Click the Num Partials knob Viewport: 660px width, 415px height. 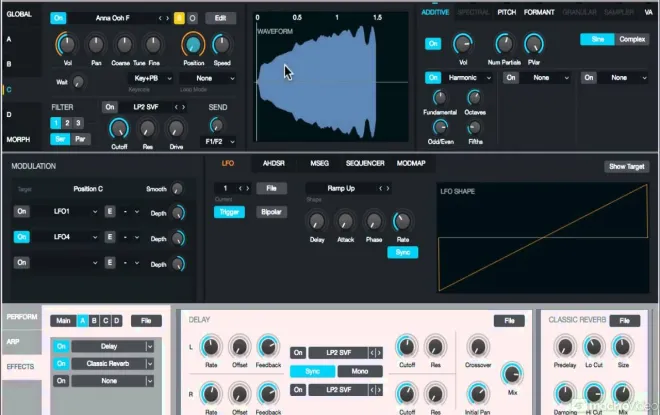(504, 44)
